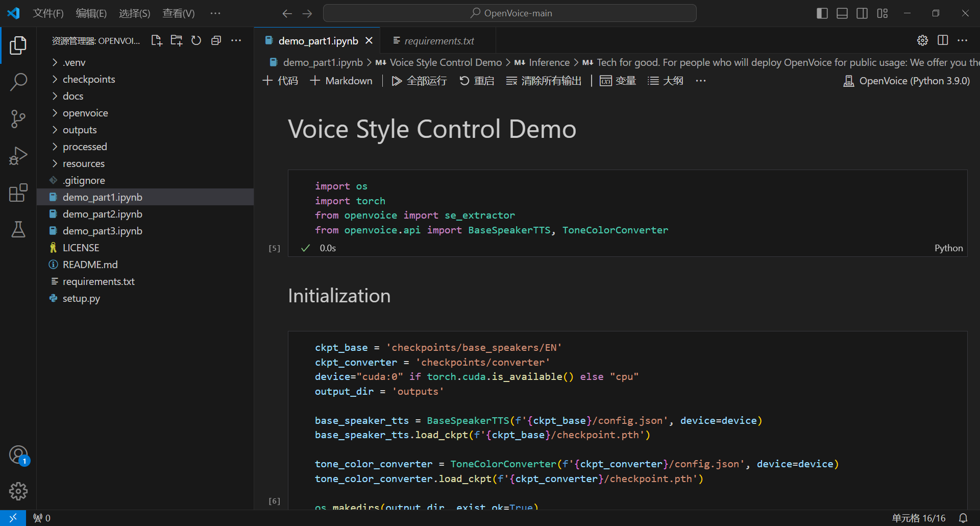Open Explorer views and more actions menu
This screenshot has height=526, width=980.
(236, 40)
